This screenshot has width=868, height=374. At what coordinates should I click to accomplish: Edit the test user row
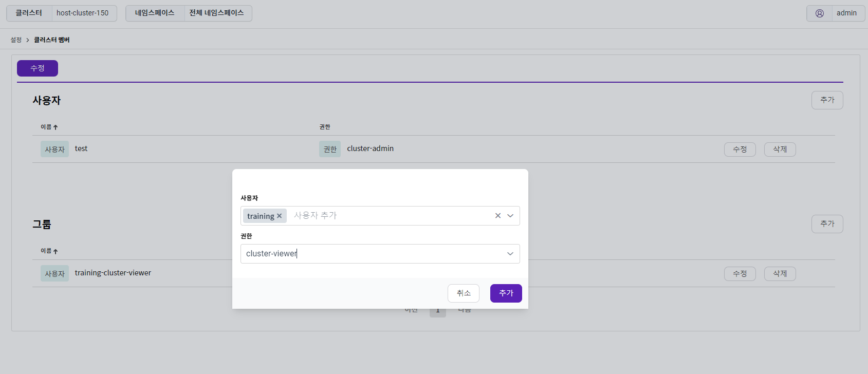pos(740,149)
